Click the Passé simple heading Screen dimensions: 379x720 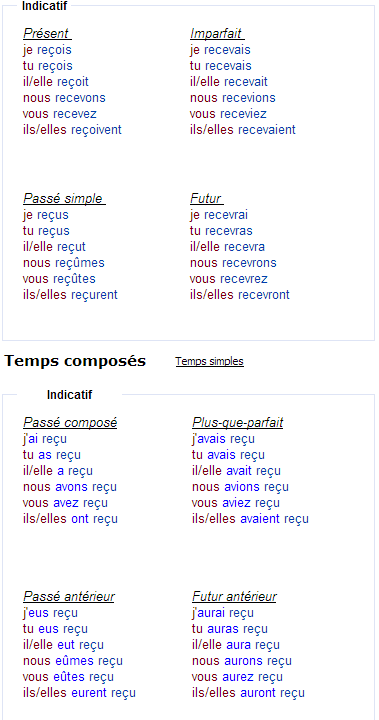[x=64, y=198]
